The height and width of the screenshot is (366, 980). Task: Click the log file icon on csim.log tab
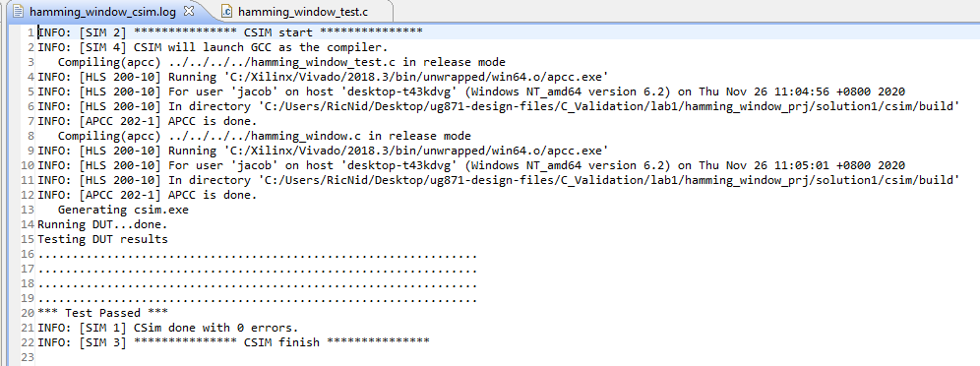(x=19, y=11)
